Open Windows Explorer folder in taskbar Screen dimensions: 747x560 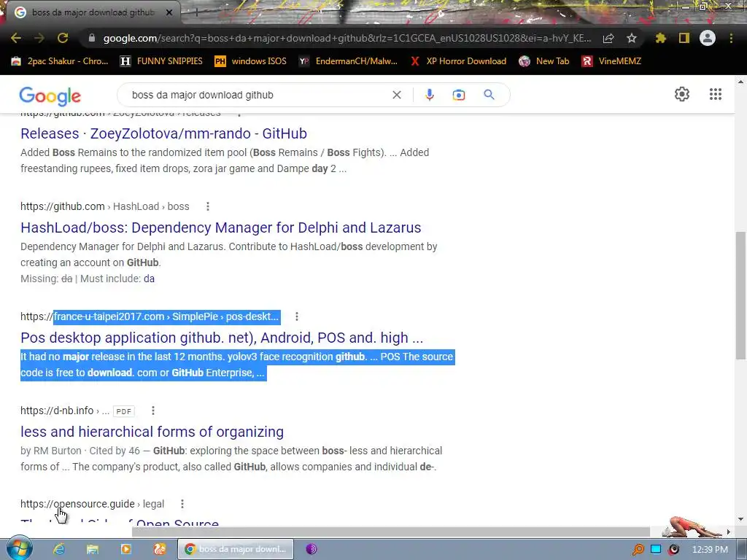click(93, 549)
